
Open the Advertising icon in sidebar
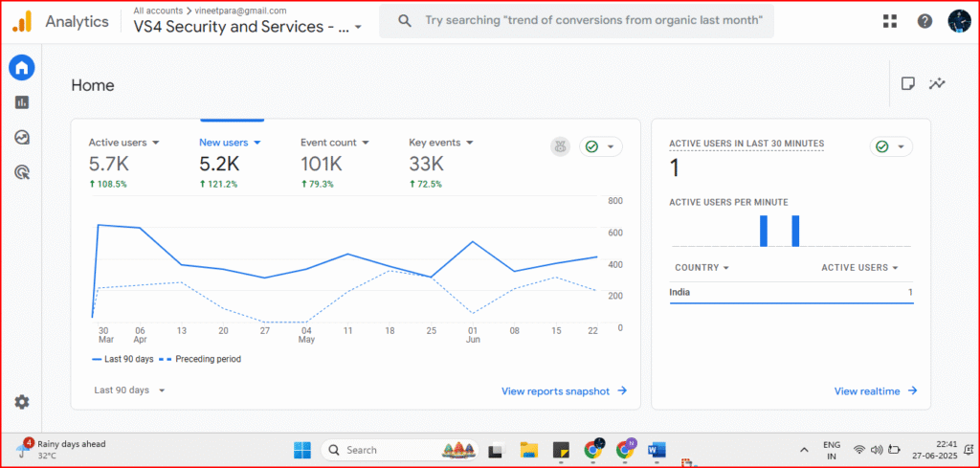coord(22,172)
